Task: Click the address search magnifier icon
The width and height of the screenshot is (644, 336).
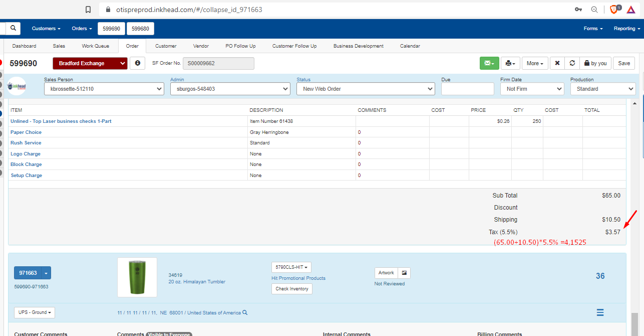Action: point(245,312)
